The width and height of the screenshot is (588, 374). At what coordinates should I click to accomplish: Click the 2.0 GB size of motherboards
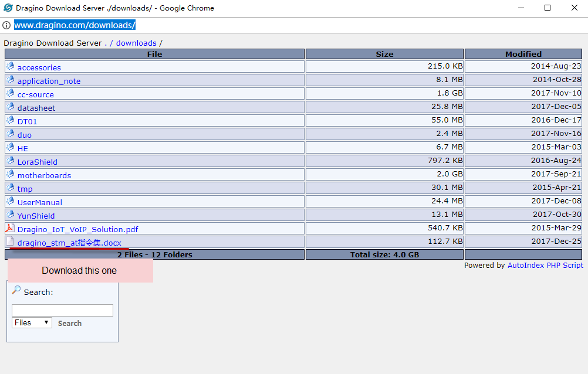[450, 174]
